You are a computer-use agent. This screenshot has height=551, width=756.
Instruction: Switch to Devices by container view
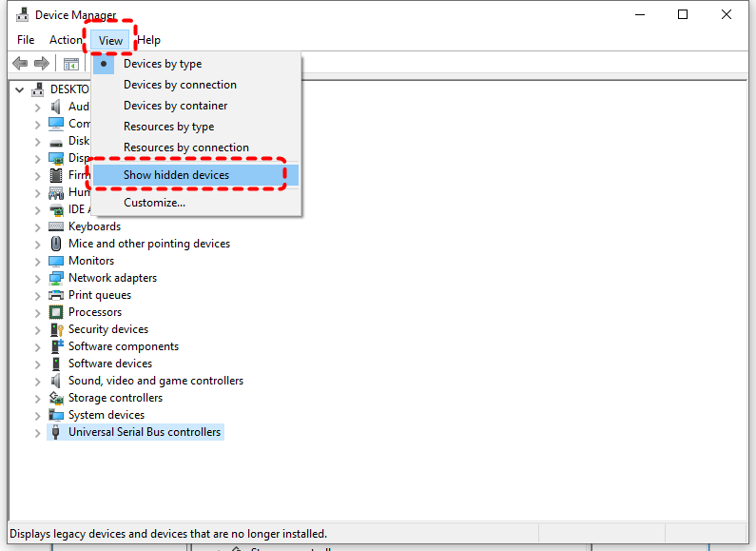(x=196, y=106)
